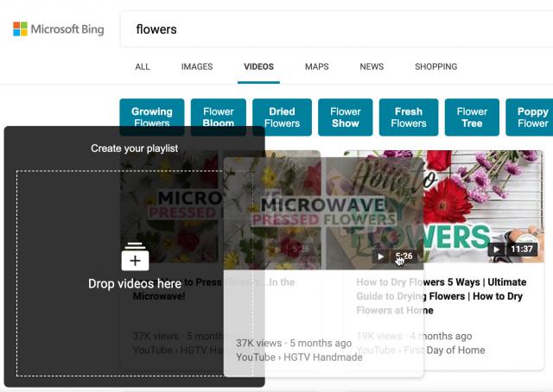Screen dimensions: 553x392
Task: Play the 11:37 video via play icon
Action: [496, 250]
